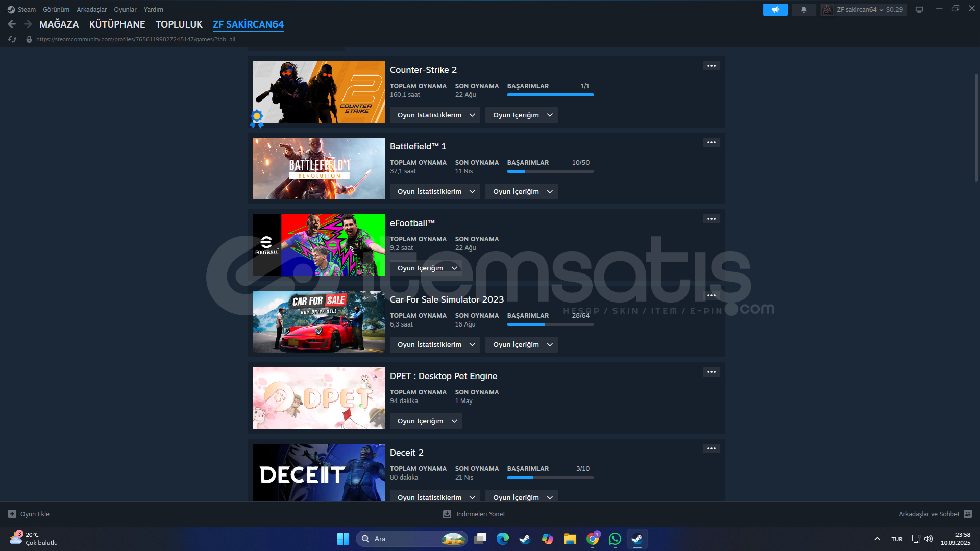This screenshot has width=980, height=551.
Task: Open the notifications bell
Action: tap(804, 9)
